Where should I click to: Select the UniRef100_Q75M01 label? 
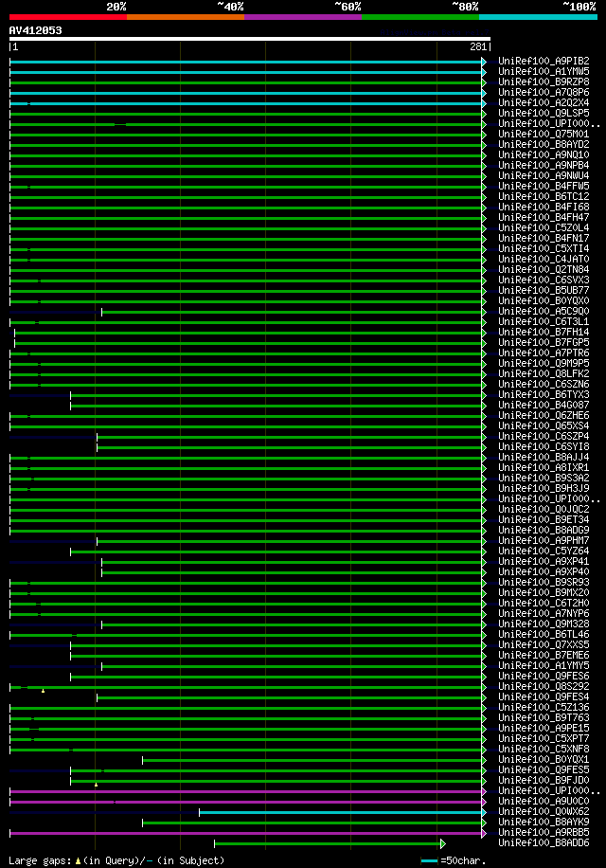pyautogui.click(x=544, y=134)
